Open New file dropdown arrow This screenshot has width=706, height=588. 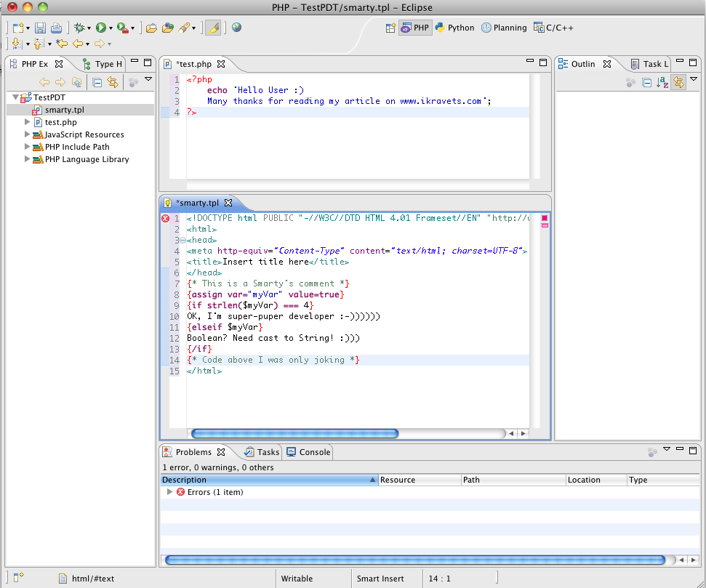point(28,28)
